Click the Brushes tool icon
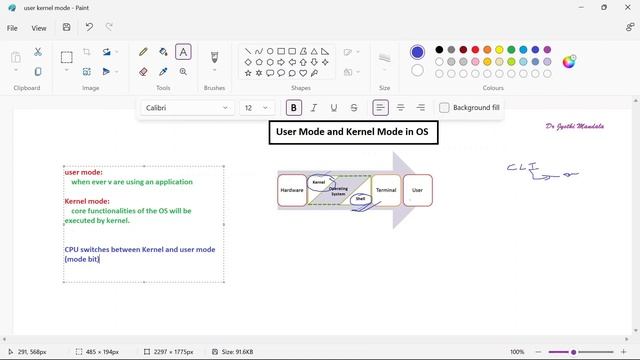Viewport: 640px width, 360px height. pyautogui.click(x=214, y=57)
